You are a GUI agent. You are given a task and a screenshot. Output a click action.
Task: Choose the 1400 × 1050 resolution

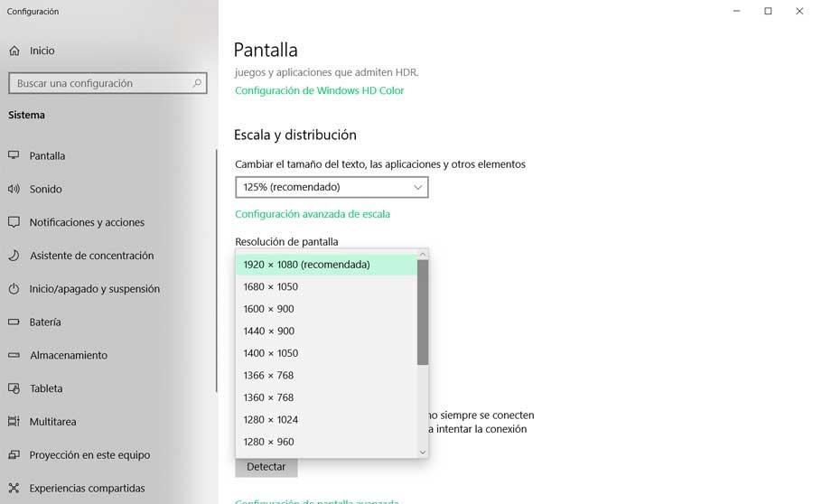[326, 353]
